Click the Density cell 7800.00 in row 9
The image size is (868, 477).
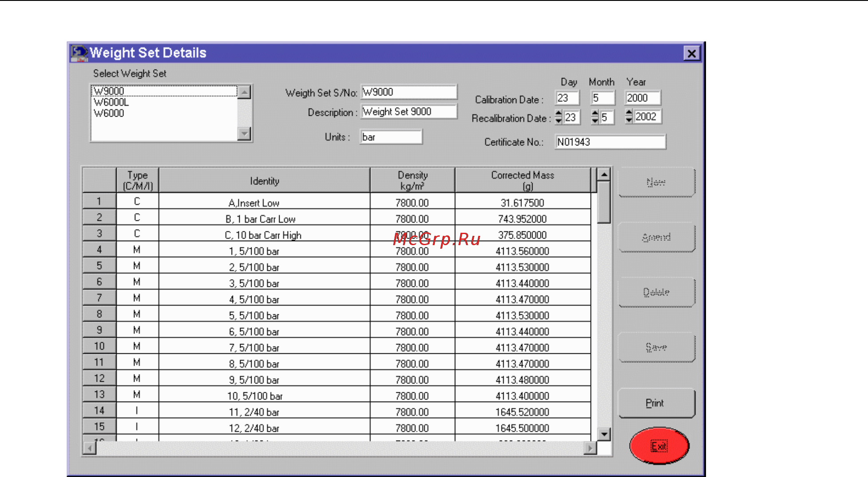point(413,330)
